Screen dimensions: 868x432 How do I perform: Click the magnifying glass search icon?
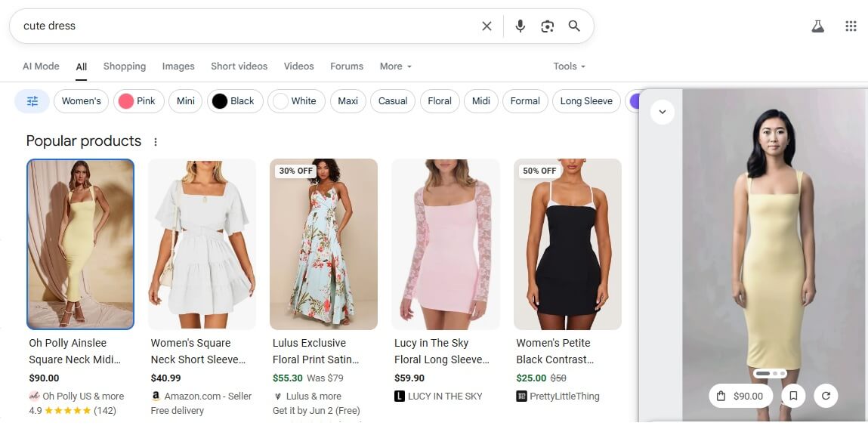(x=575, y=26)
